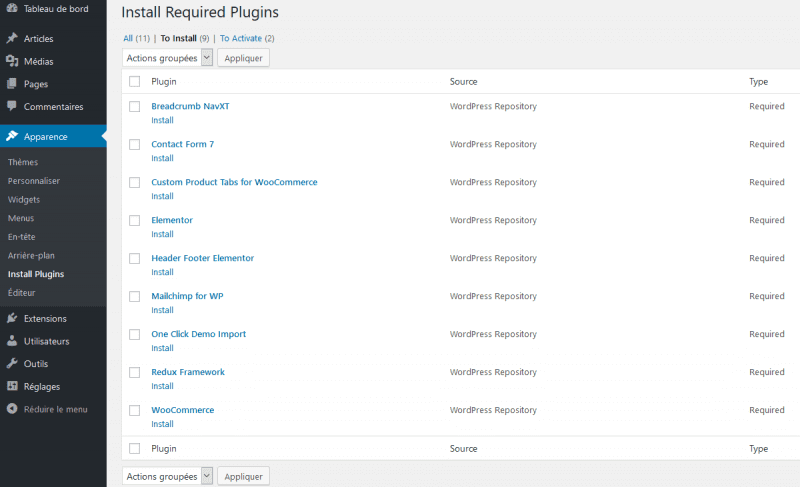Click Install under Redux Framework

162,386
